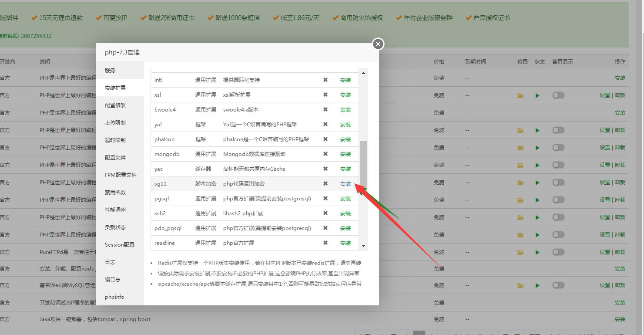Click play icon in Web端MySQL管理 row
The width and height of the screenshot is (644, 335).
(537, 285)
